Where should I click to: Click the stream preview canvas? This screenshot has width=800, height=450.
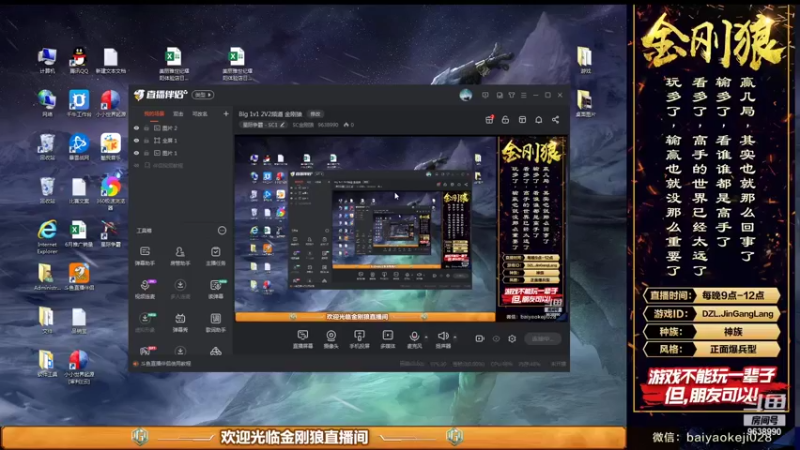point(401,229)
